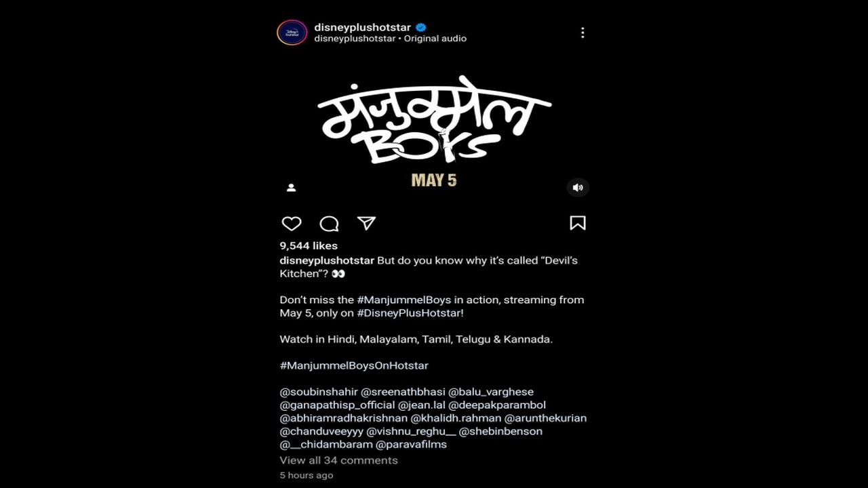Share the post using paper plane icon

pyautogui.click(x=366, y=223)
